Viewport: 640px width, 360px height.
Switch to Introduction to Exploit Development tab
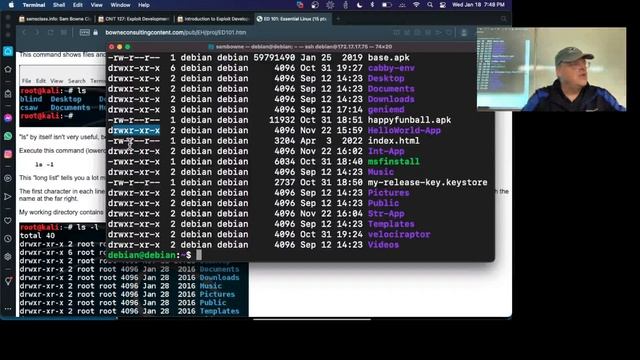click(213, 19)
